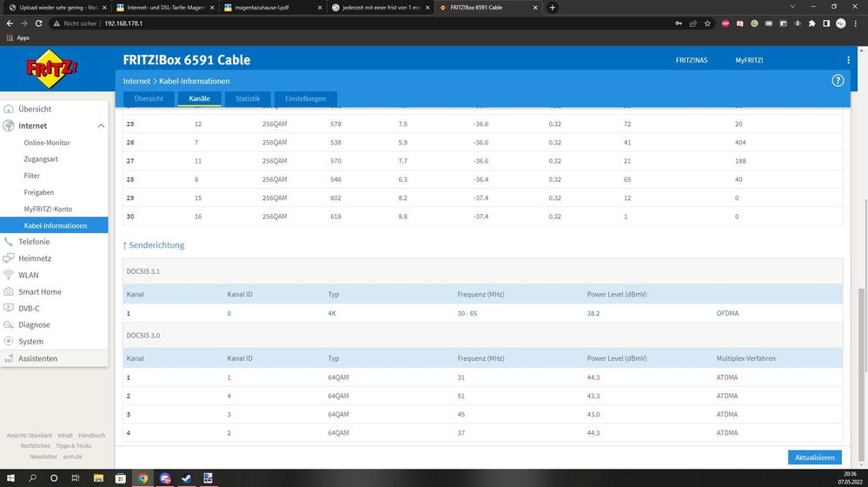Go back with the browser back arrow
The width and height of the screenshot is (868, 487).
[10, 23]
